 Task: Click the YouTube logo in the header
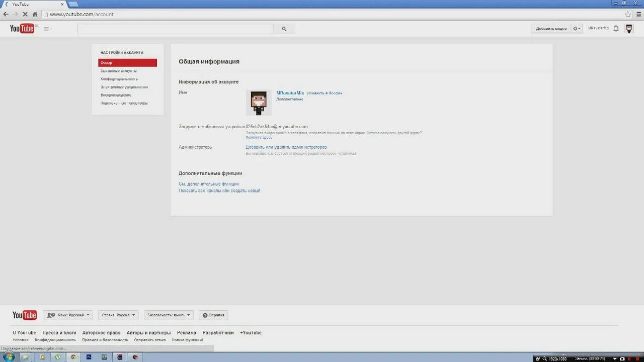(x=22, y=29)
